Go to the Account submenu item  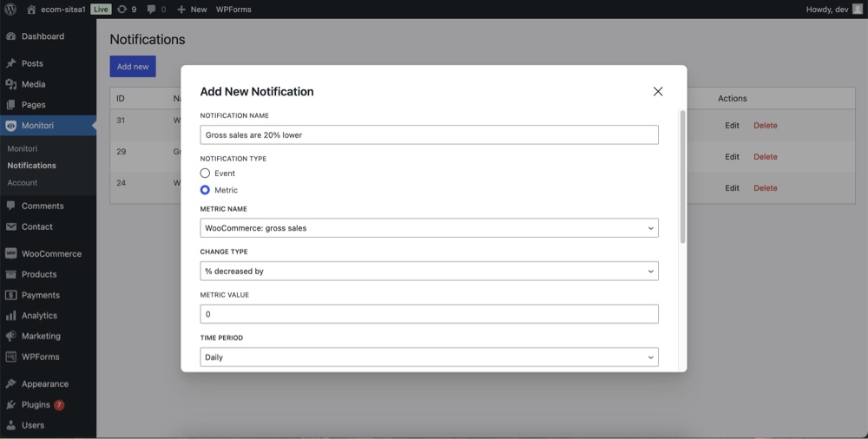click(23, 183)
